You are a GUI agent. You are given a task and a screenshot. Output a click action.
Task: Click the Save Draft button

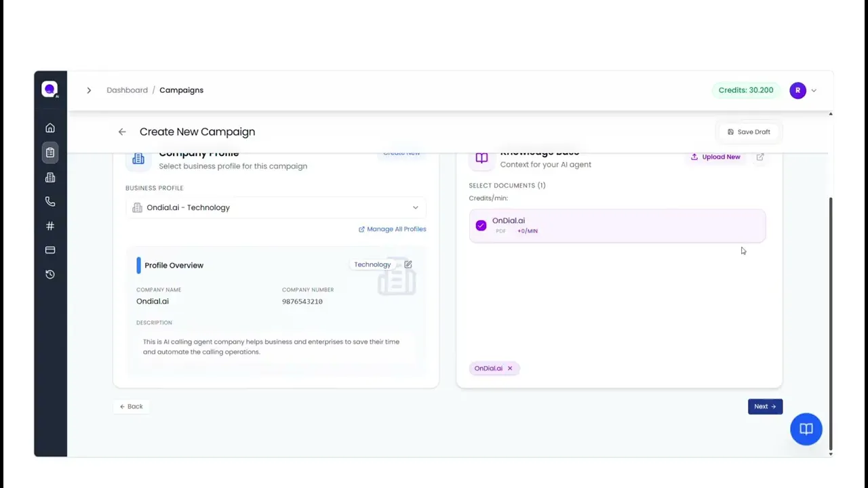[x=749, y=132]
